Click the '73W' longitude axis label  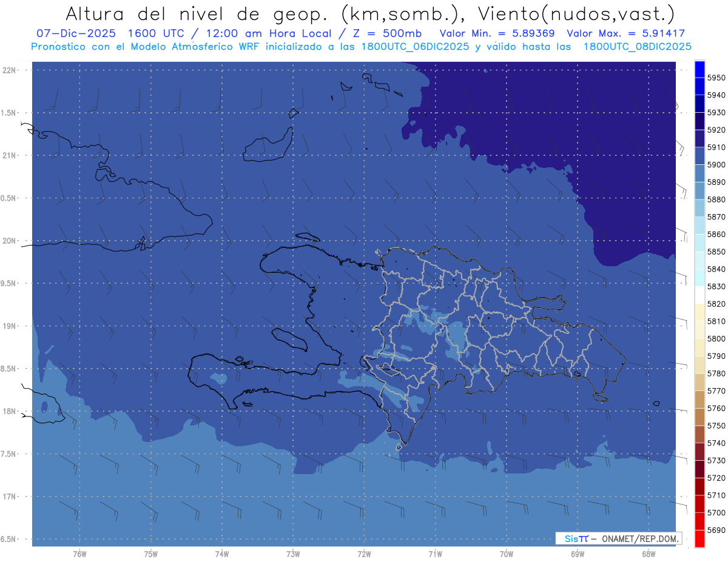point(292,554)
